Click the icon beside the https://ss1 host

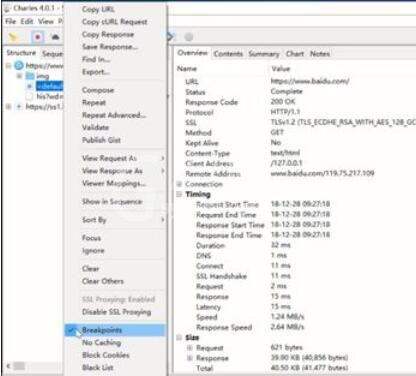click(19, 107)
